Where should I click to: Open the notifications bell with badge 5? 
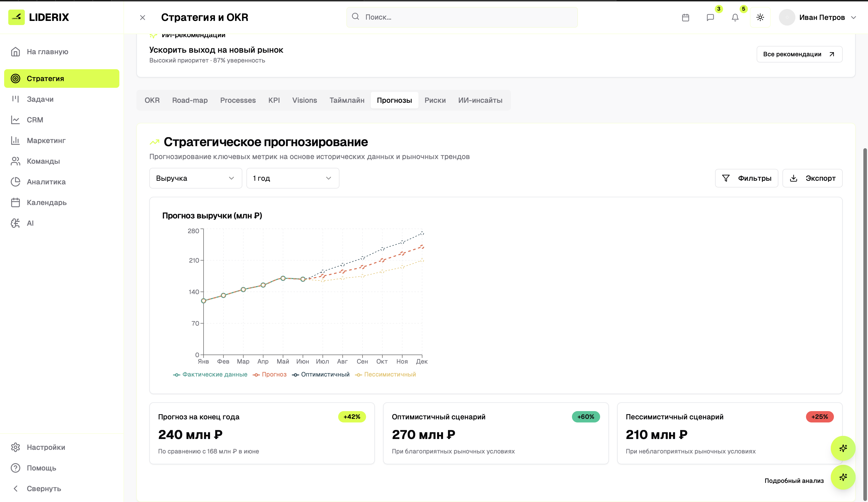[735, 17]
